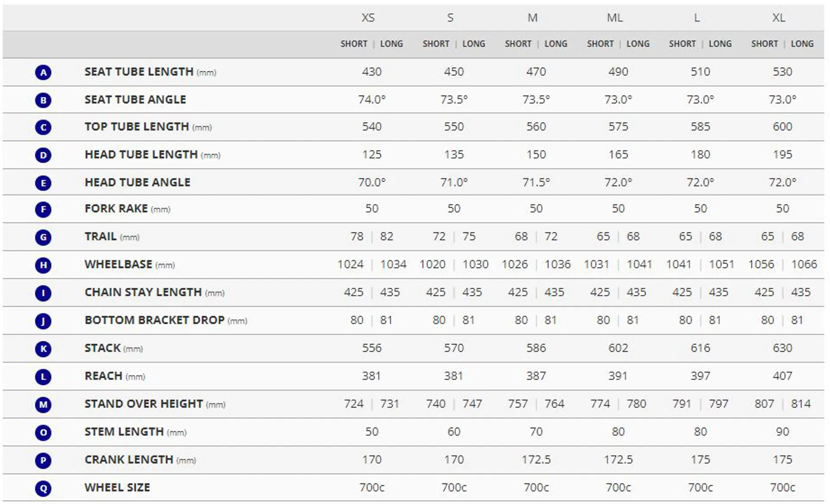Select the Q icon beside Wheel Size

(43, 488)
